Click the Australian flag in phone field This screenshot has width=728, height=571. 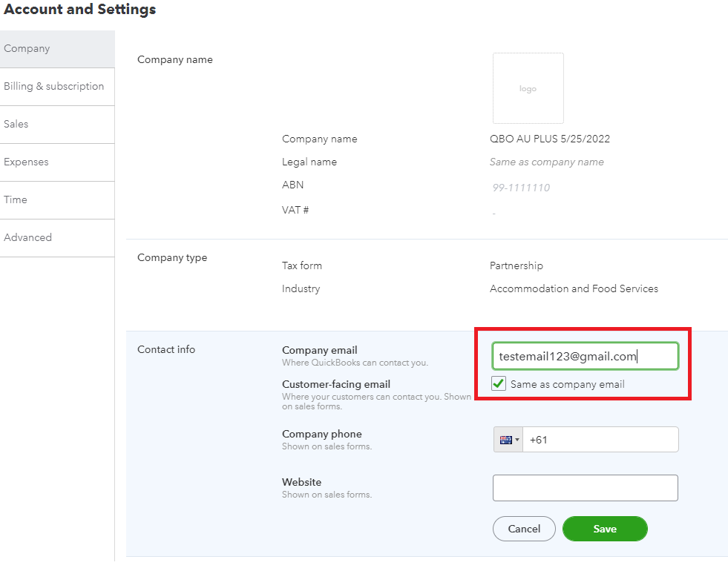(505, 440)
